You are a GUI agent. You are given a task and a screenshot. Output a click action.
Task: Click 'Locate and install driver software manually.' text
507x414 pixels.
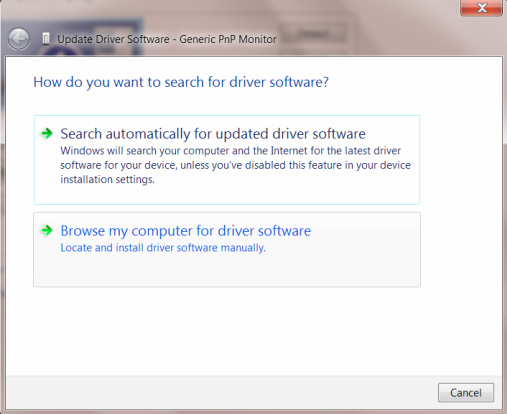pyautogui.click(x=163, y=248)
